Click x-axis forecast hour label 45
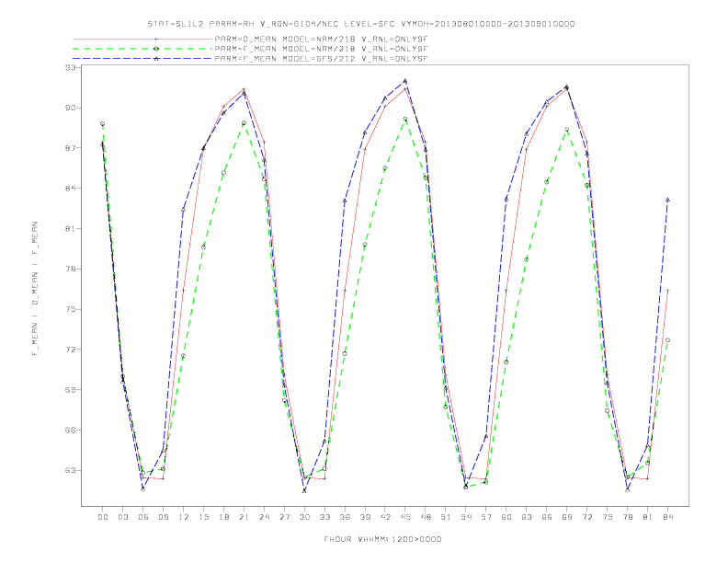The height and width of the screenshot is (563, 728). [405, 517]
